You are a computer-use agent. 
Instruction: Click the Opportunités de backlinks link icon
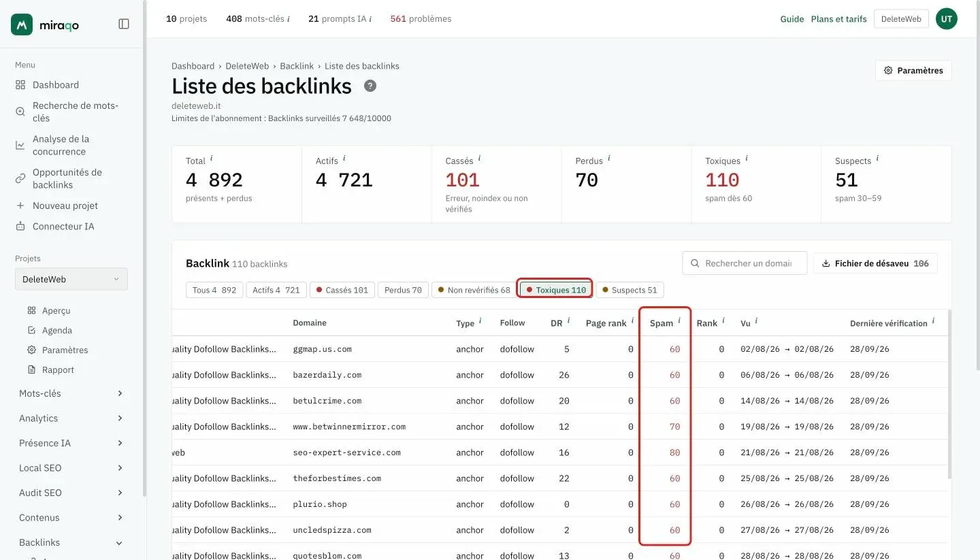20,178
